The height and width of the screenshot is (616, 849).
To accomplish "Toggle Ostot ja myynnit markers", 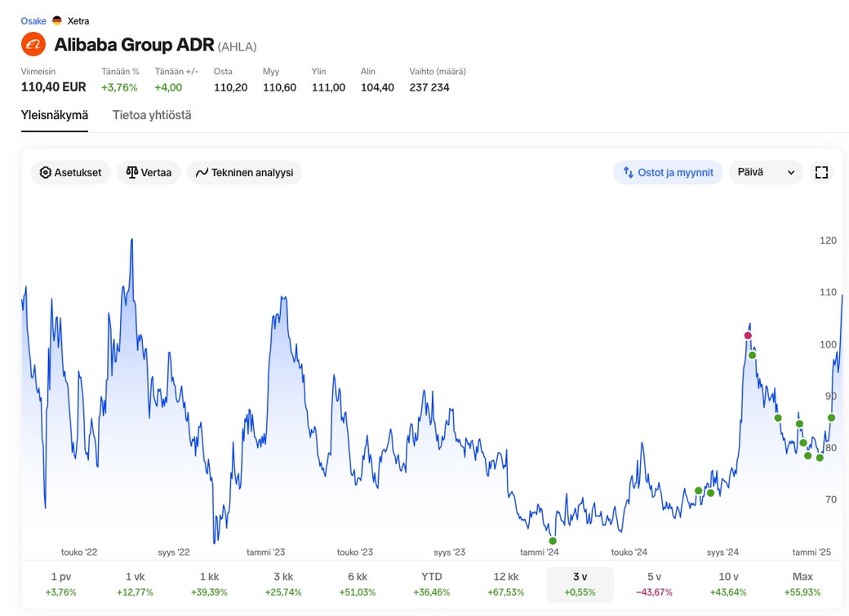I will 668,172.
